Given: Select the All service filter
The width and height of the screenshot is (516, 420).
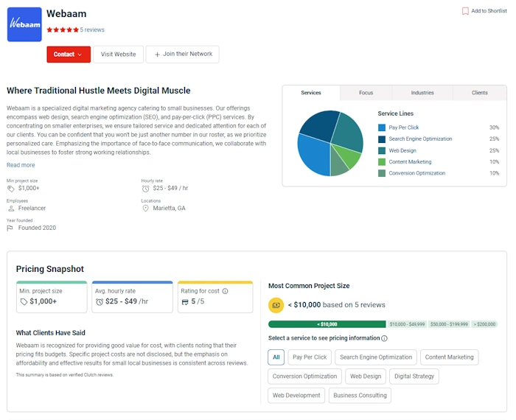Looking at the screenshot, I should (x=276, y=357).
